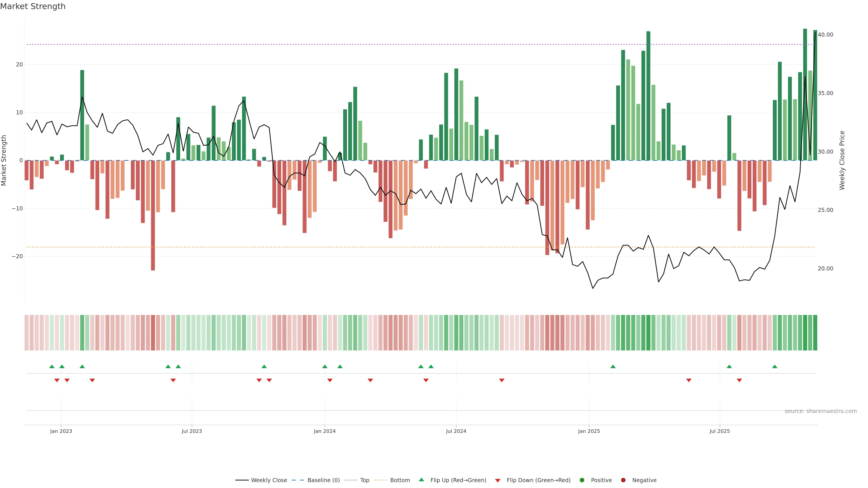Click the 40.00 tick on the right price axis
The height and width of the screenshot is (488, 868).
(825, 35)
